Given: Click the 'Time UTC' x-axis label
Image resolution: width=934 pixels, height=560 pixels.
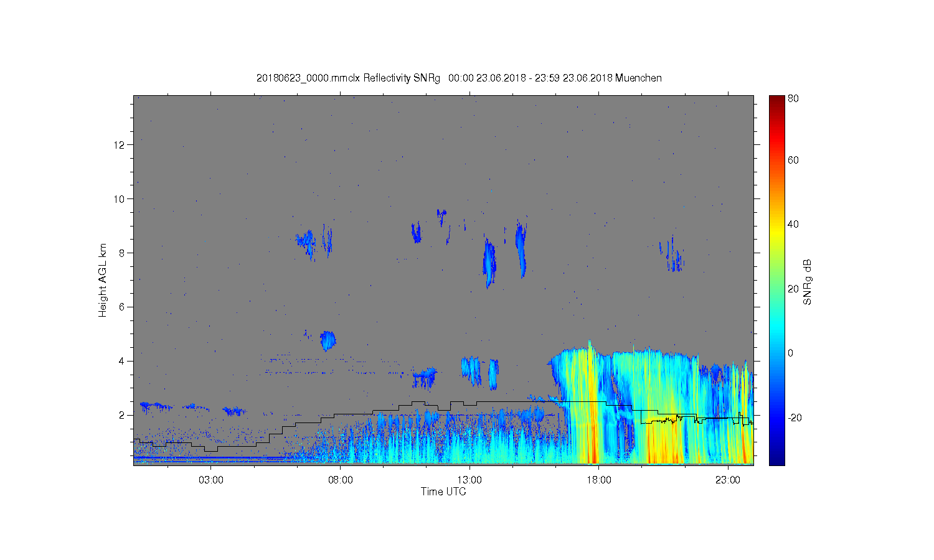Looking at the screenshot, I should tap(443, 492).
